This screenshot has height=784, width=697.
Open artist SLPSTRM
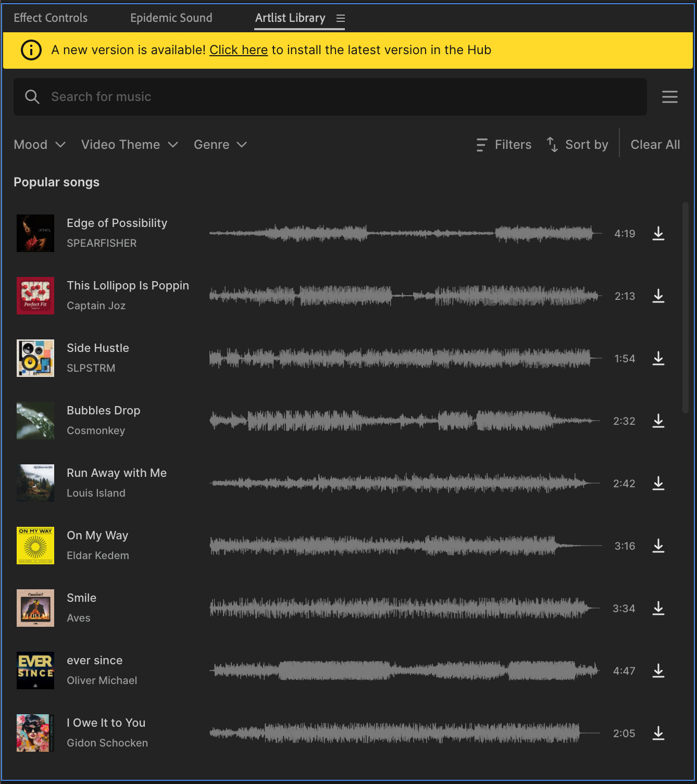tap(91, 368)
